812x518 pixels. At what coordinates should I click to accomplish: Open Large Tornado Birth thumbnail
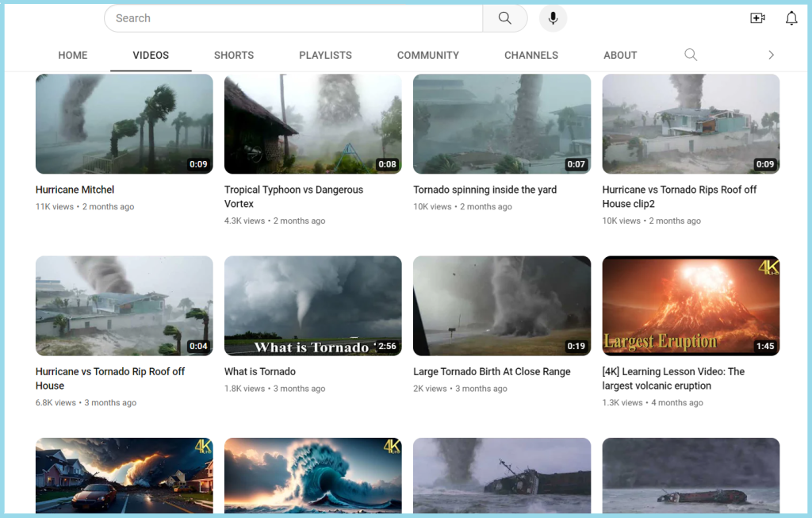[x=502, y=305]
